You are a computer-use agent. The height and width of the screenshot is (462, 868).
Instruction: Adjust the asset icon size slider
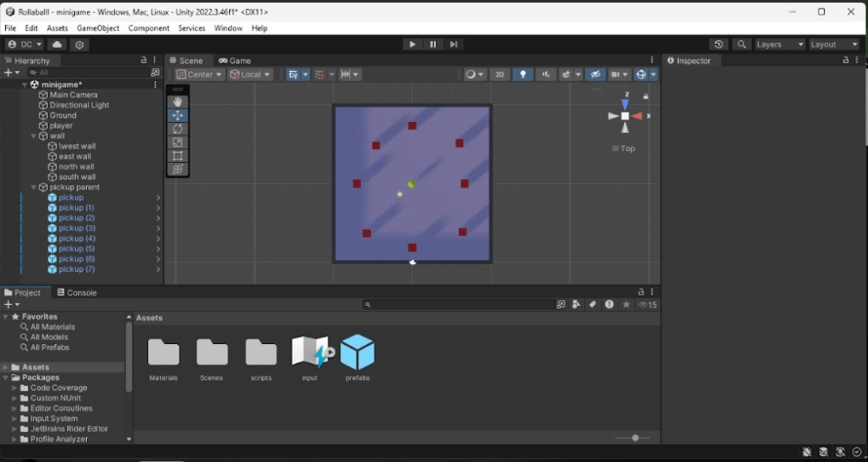[635, 438]
